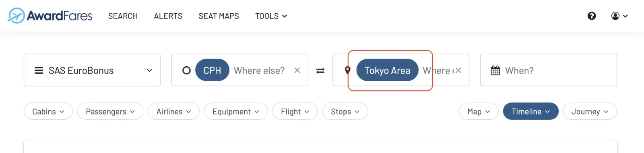Open the user account profile icon
The image size is (644, 153).
(x=619, y=16)
